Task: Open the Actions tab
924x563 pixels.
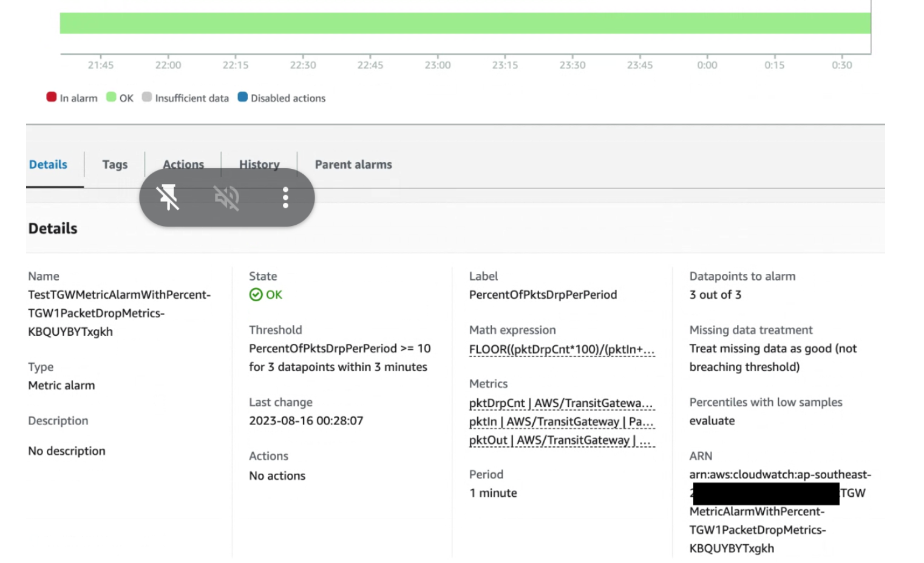Action: pos(183,164)
